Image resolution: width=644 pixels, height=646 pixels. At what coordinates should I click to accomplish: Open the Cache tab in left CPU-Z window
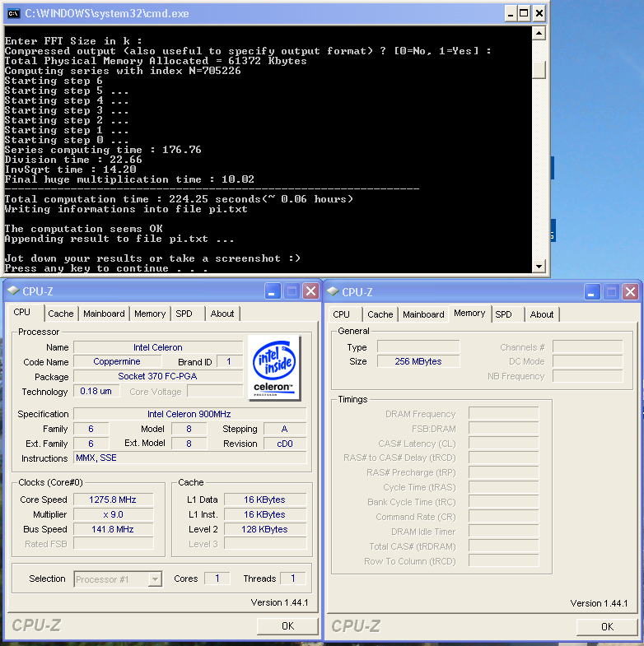pos(61,314)
